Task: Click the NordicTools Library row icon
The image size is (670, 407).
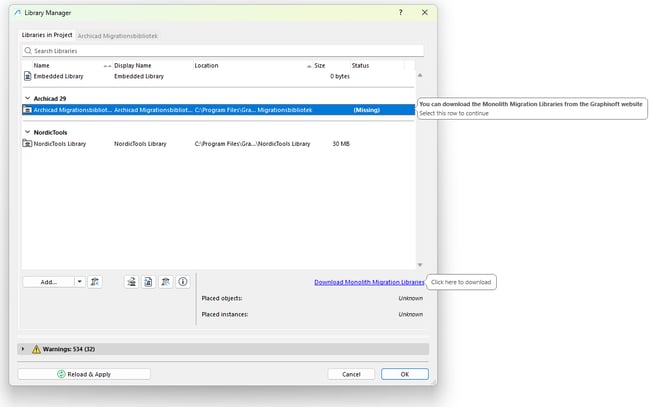Action: point(28,144)
